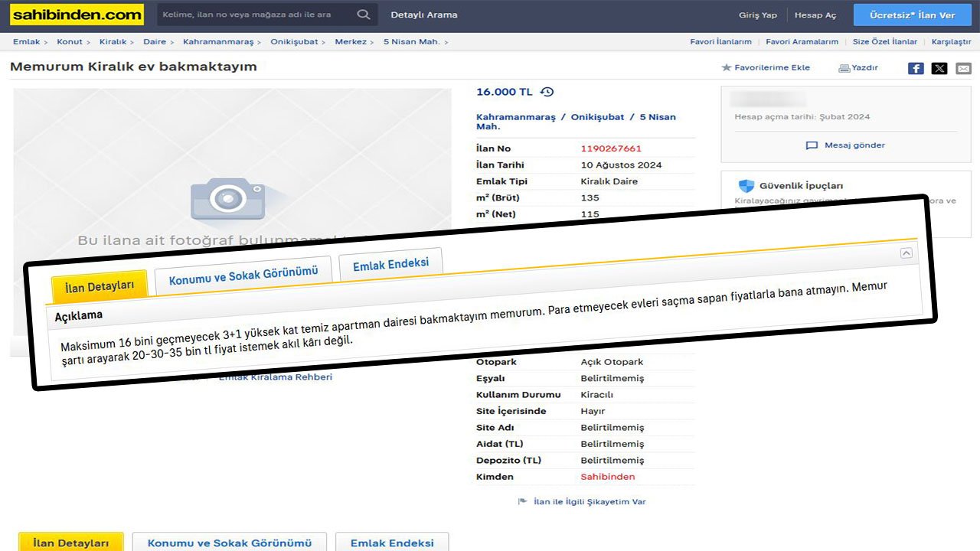The width and height of the screenshot is (980, 551).
Task: Open the price history clock icon
Action: (x=547, y=92)
